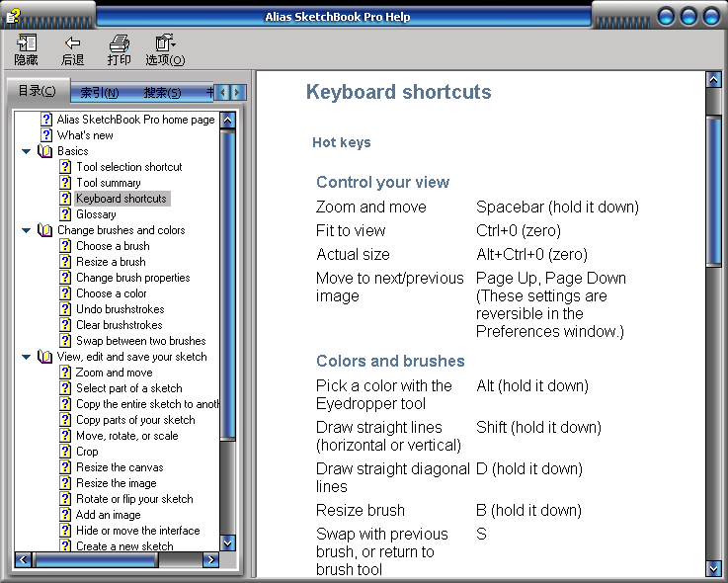
Task: Select the Keyboard shortcuts topic
Action: click(x=121, y=199)
